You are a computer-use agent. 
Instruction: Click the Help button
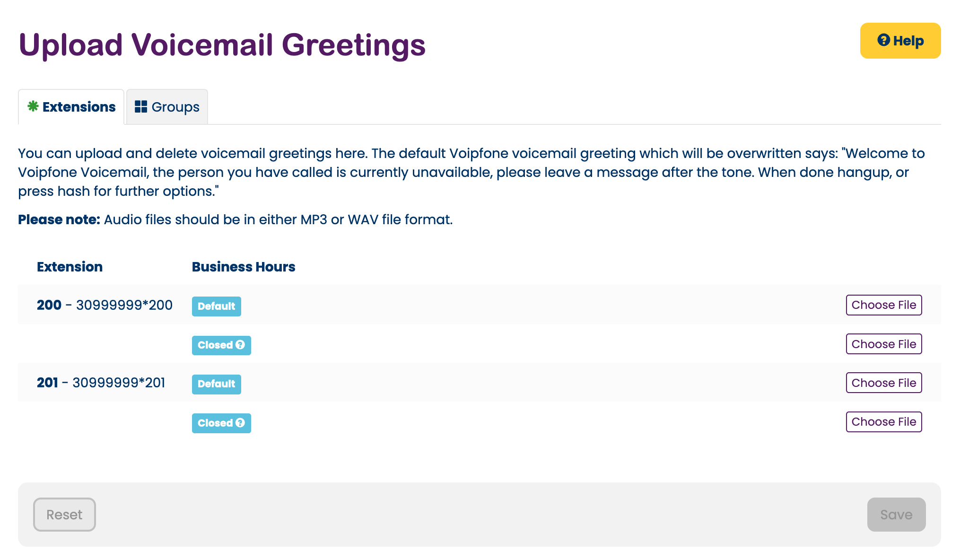(x=901, y=41)
